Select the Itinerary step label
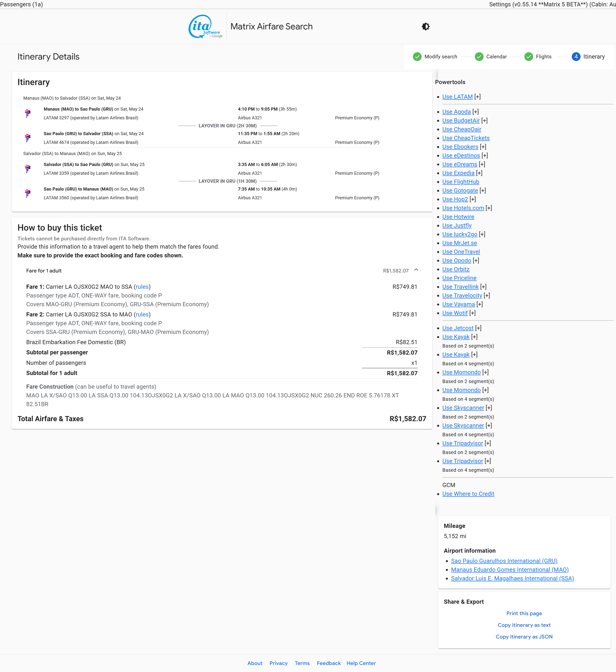The image size is (616, 672). pos(594,57)
